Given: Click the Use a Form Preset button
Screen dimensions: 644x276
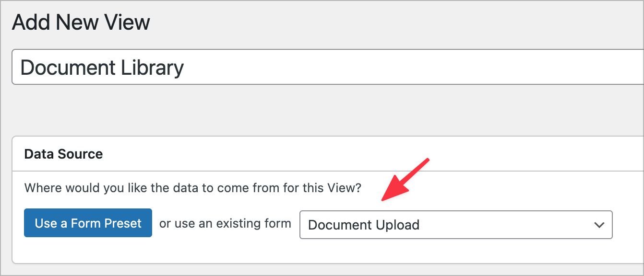Looking at the screenshot, I should click(88, 223).
